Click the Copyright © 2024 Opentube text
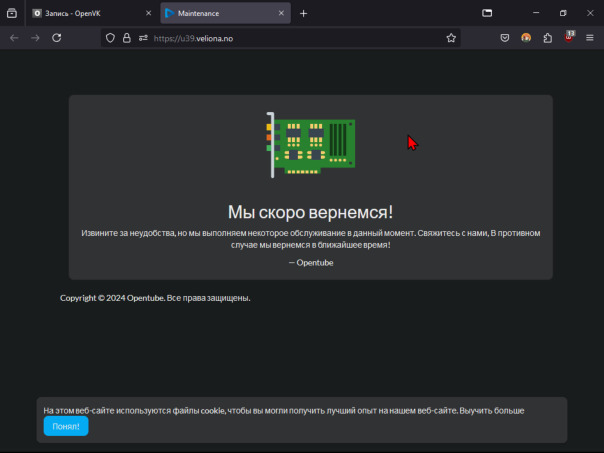Image resolution: width=604 pixels, height=453 pixels. (155, 298)
